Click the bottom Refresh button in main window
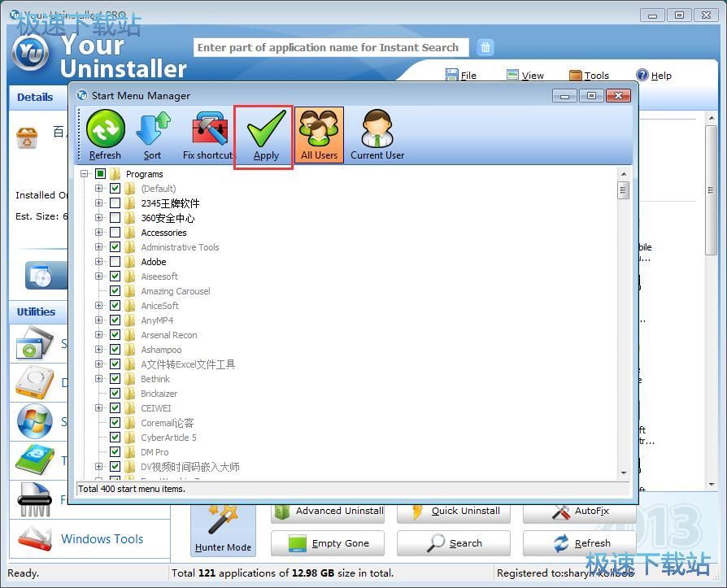Image resolution: width=727 pixels, height=588 pixels. click(x=580, y=543)
